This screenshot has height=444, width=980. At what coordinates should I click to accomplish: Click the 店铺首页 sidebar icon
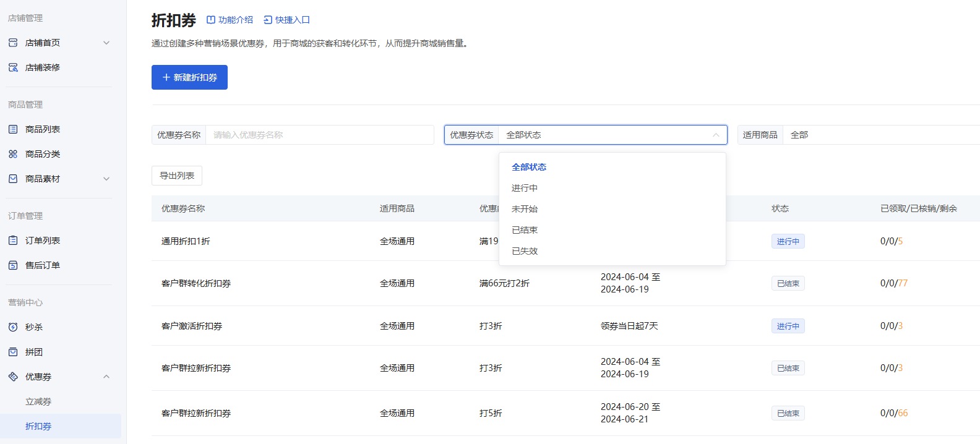click(13, 43)
